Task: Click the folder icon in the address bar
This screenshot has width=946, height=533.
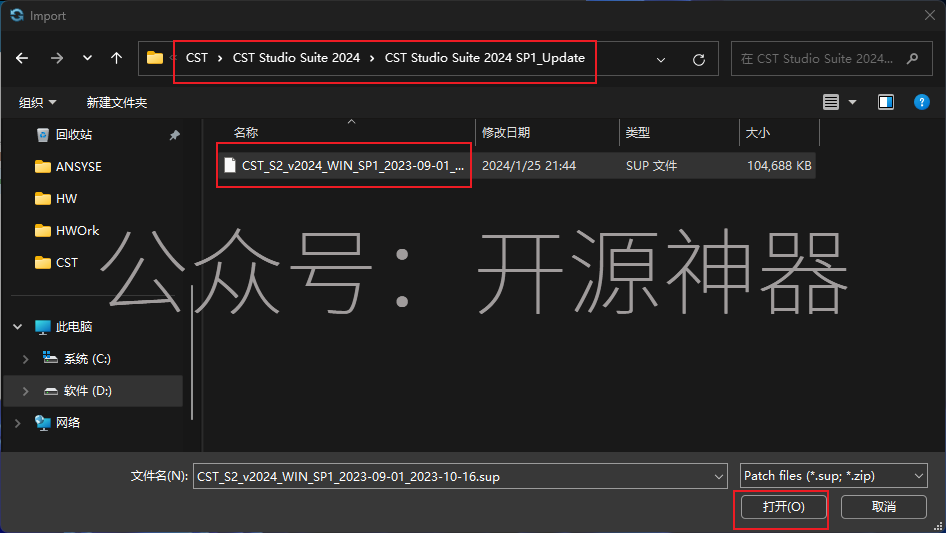Action: point(155,58)
